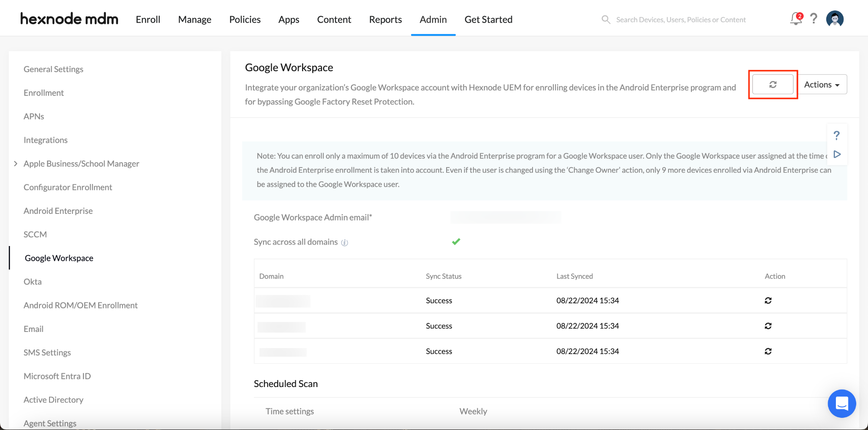Screen dimensions: 868x430
Task: Open the Content tab
Action: tap(334, 20)
